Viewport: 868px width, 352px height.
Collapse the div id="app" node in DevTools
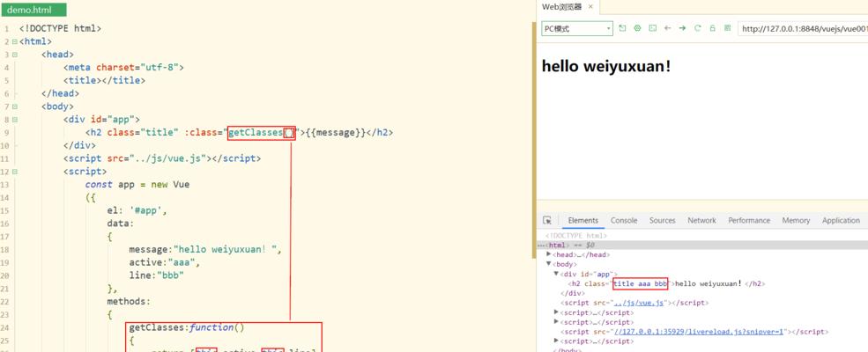point(556,274)
